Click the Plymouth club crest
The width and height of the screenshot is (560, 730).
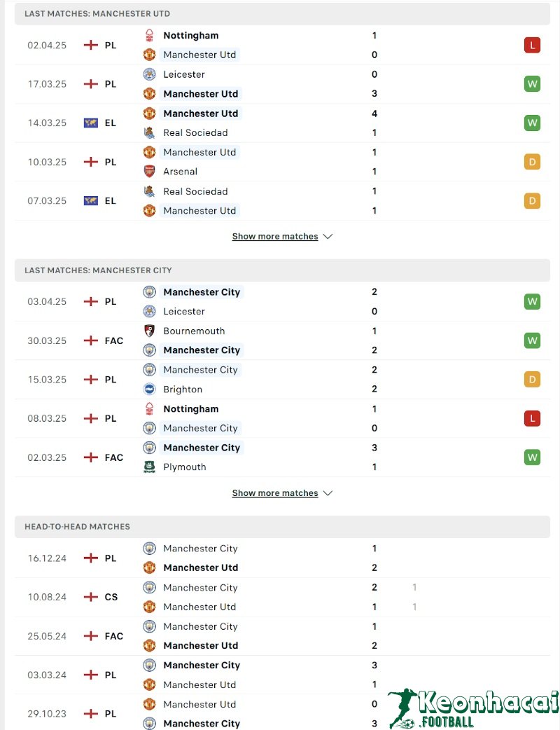(149, 467)
